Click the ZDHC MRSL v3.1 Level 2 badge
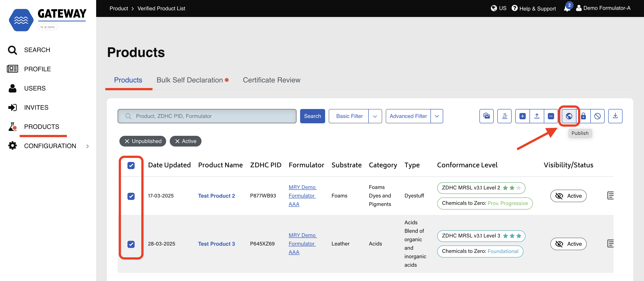 (x=481, y=188)
